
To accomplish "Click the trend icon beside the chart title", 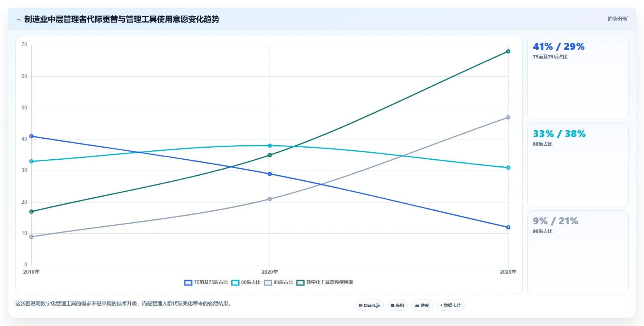I will coord(18,19).
